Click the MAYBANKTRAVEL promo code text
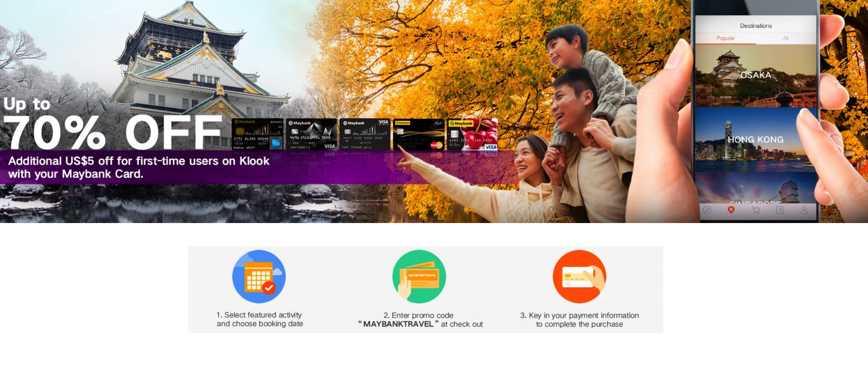The width and height of the screenshot is (868, 378). point(398,324)
